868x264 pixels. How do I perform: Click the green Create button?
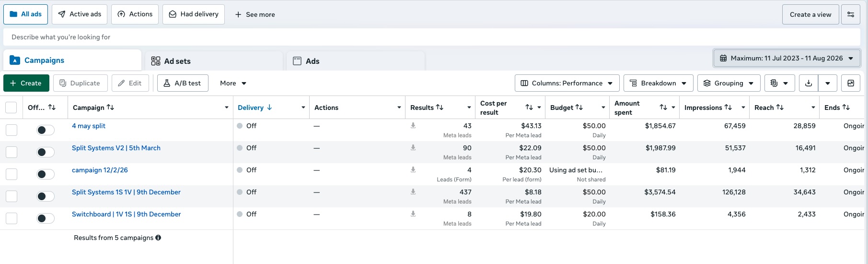[26, 83]
